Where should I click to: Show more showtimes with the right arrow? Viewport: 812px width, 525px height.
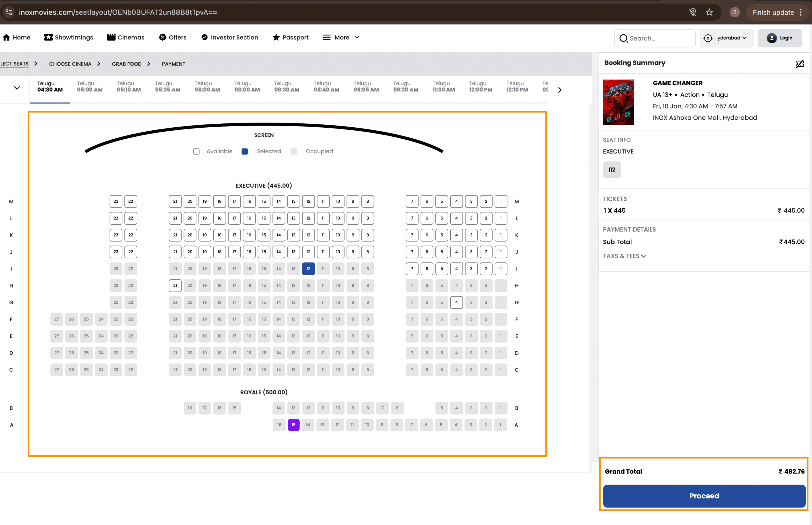[x=560, y=90]
